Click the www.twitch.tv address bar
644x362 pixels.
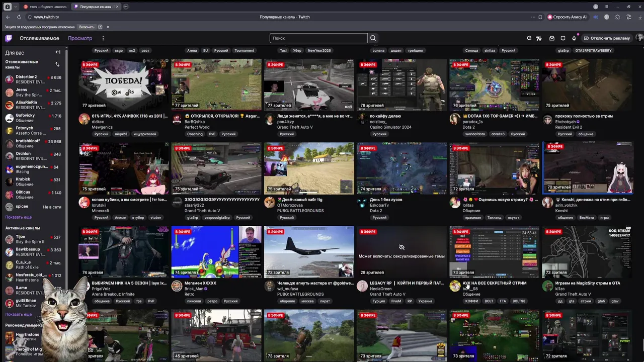[46, 17]
